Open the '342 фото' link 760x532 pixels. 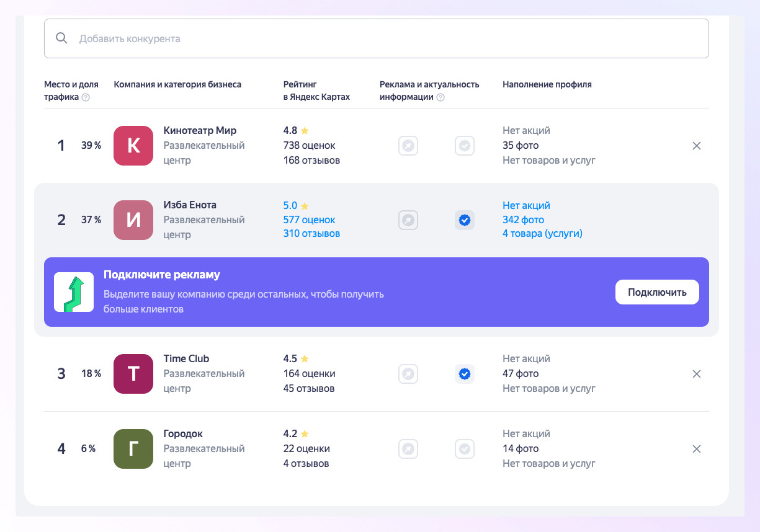click(x=523, y=219)
